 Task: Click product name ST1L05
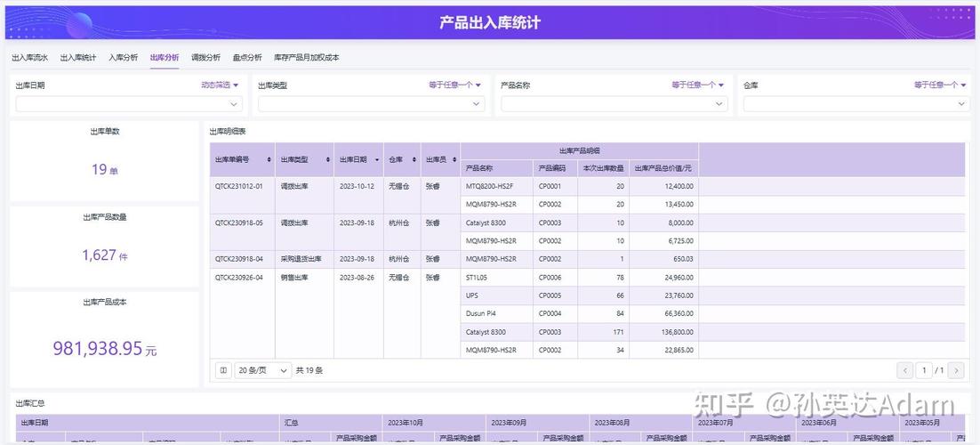(477, 278)
